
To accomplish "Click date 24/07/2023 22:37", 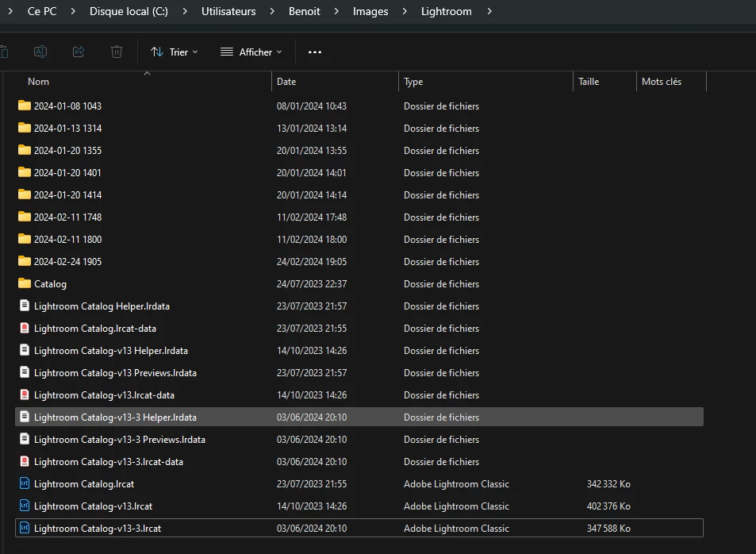I will [312, 284].
